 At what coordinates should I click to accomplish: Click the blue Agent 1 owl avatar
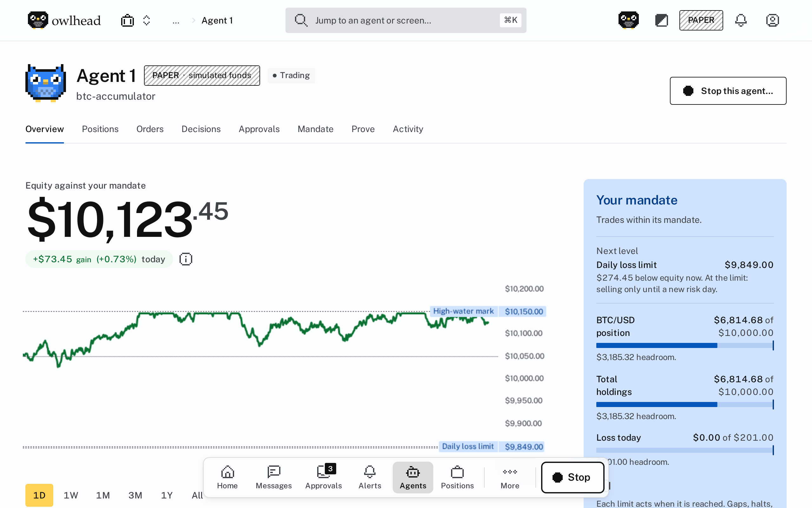46,83
